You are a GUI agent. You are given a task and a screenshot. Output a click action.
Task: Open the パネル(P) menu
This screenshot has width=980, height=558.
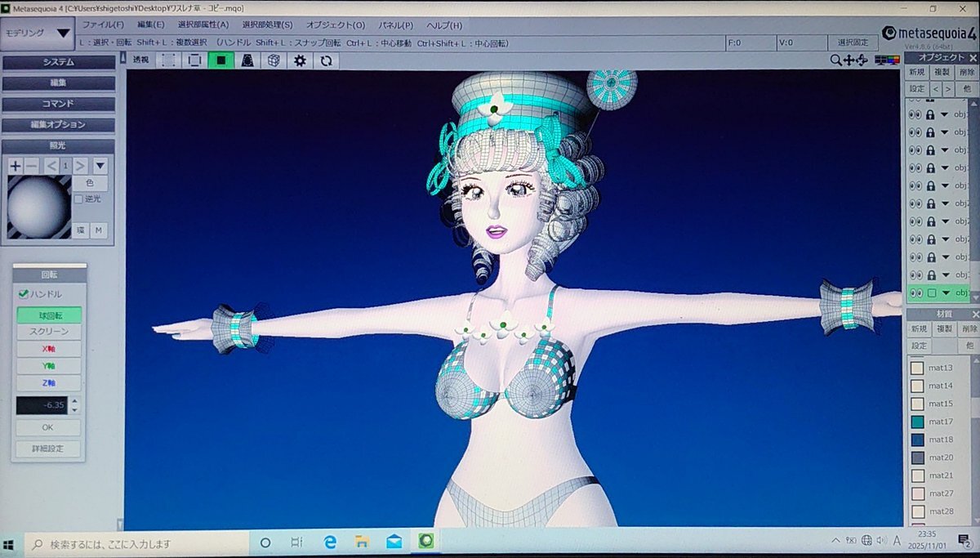click(395, 25)
